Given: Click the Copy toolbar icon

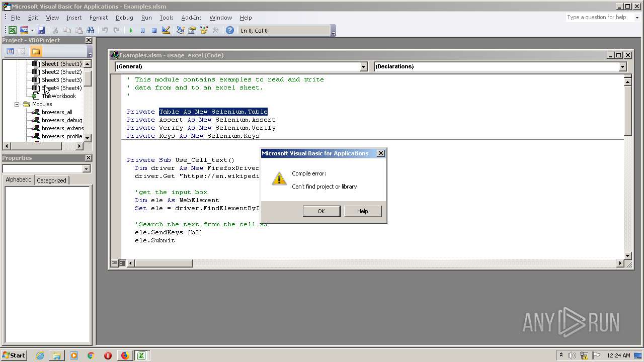Looking at the screenshot, I should coord(67,30).
